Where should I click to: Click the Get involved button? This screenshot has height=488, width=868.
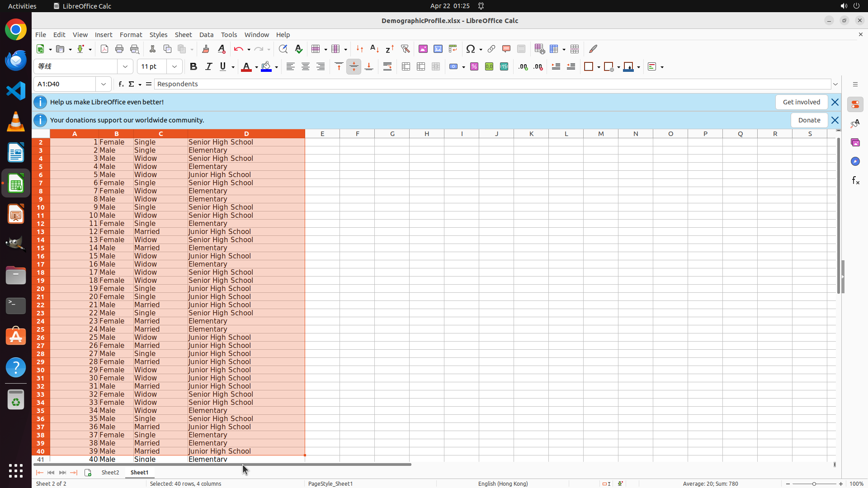coord(801,102)
